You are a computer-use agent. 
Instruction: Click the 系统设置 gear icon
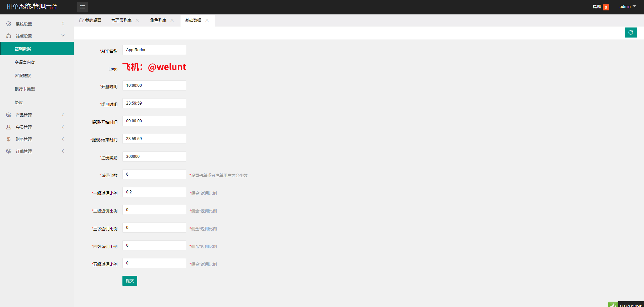9,24
